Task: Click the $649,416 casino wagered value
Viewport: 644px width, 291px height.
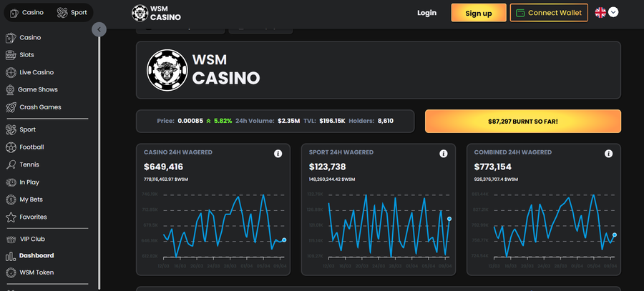Action: (163, 167)
